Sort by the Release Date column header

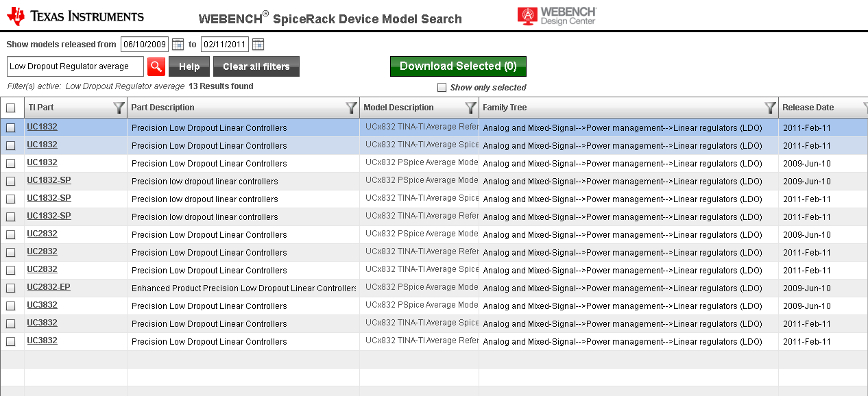pyautogui.click(x=808, y=108)
